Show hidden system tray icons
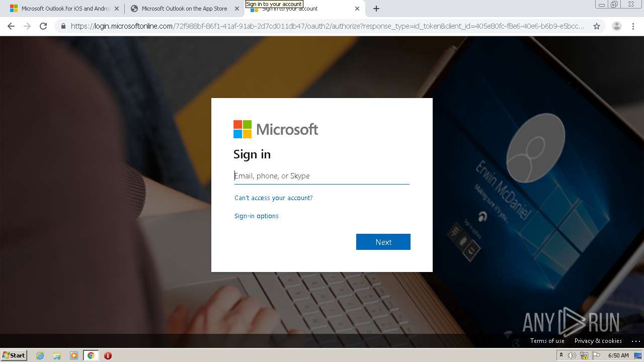Viewport: 644px width, 362px height. (561, 355)
